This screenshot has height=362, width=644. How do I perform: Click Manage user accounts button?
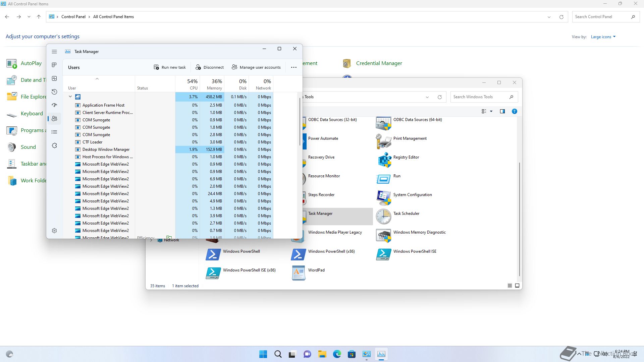point(256,67)
